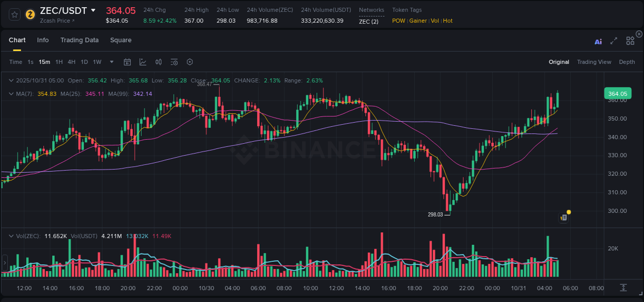The image size is (644, 302).
Task: Collapse the MA indicator row chevron
Action: 11,94
